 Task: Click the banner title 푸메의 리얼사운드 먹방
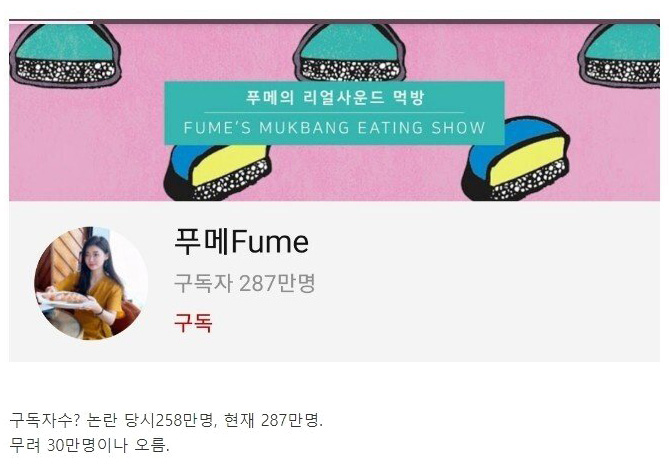click(x=335, y=98)
